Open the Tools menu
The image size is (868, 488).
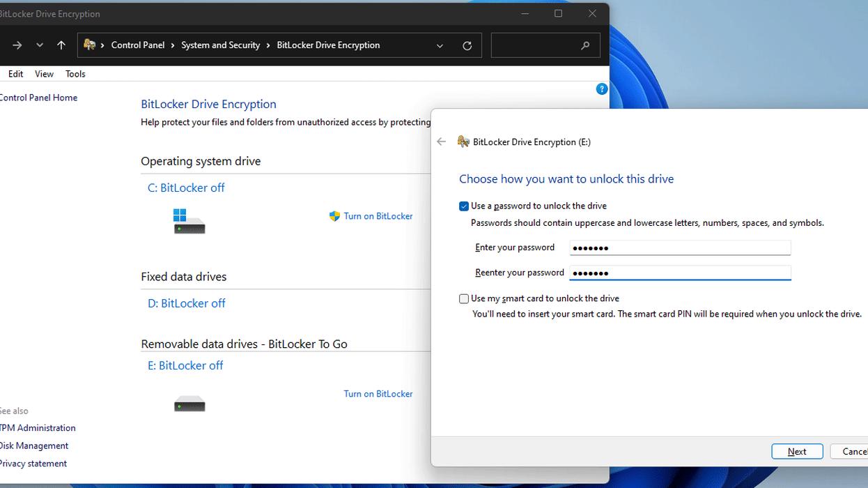tap(75, 74)
